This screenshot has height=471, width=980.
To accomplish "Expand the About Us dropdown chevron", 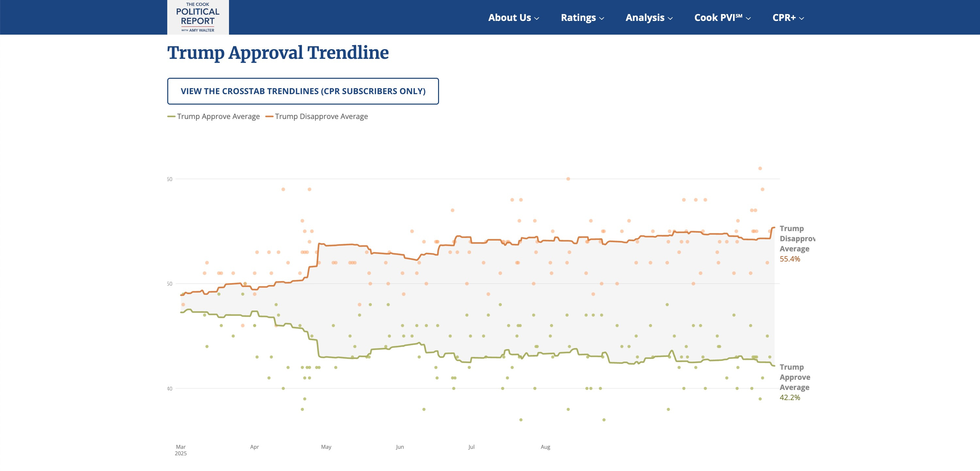I will tap(537, 18).
